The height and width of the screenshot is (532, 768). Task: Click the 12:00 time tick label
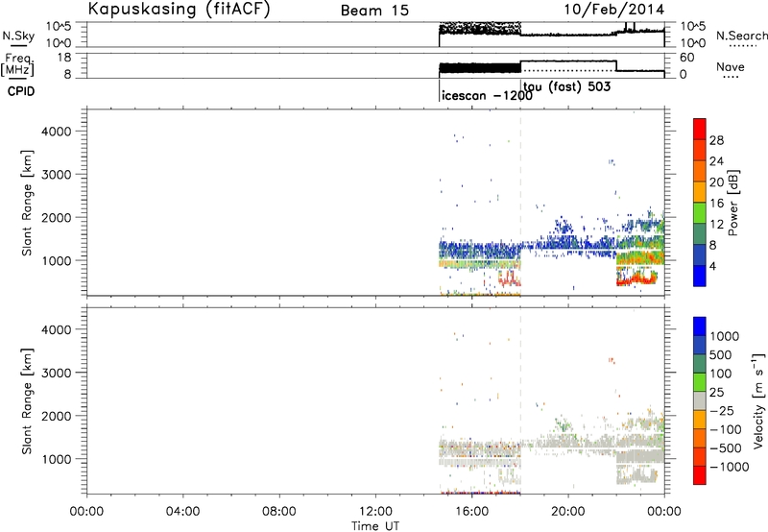tap(375, 512)
